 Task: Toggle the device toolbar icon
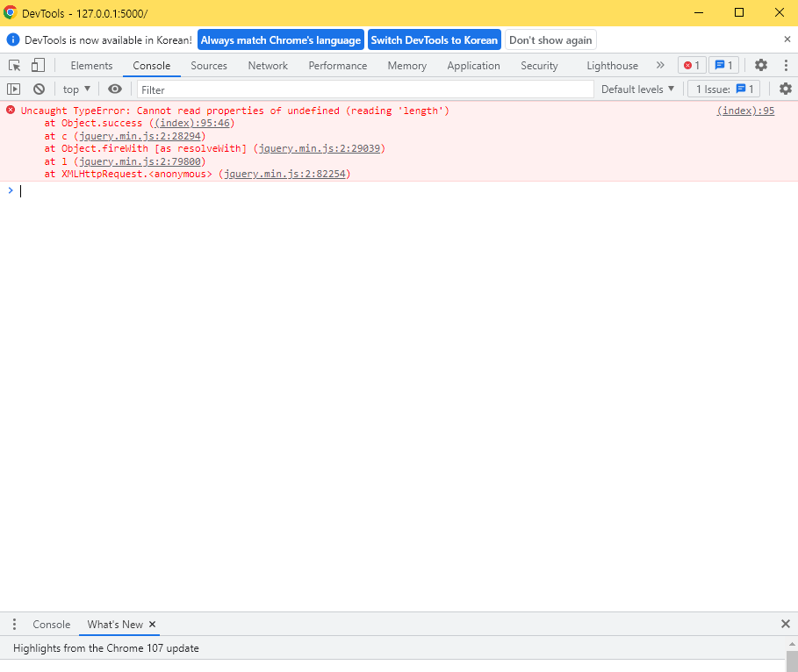pyautogui.click(x=38, y=65)
